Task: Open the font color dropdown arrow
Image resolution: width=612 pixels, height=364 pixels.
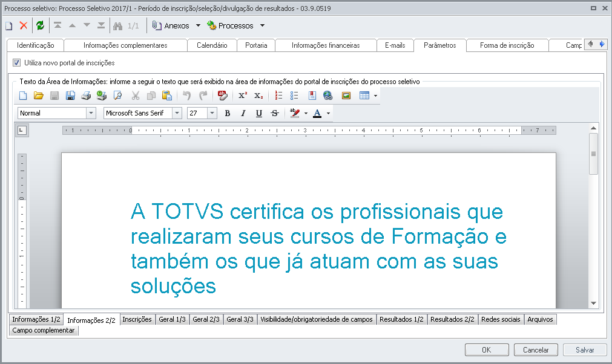Action: [328, 114]
